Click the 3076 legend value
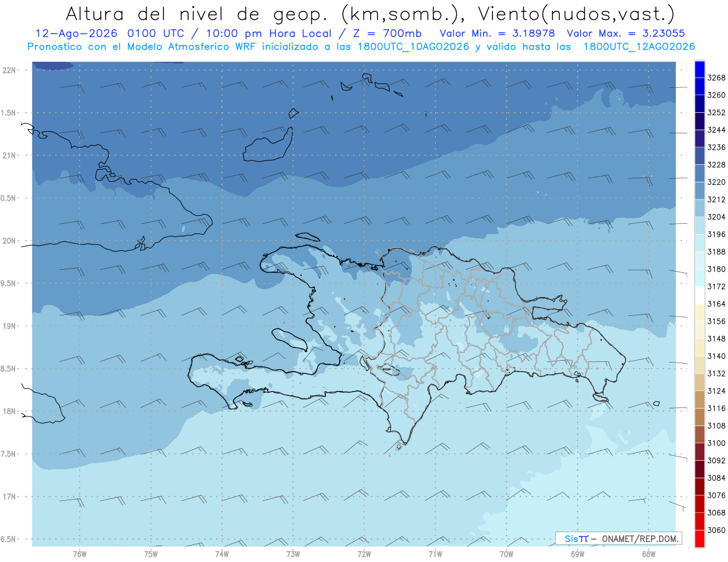Image resolution: width=728 pixels, height=562 pixels. [716, 495]
